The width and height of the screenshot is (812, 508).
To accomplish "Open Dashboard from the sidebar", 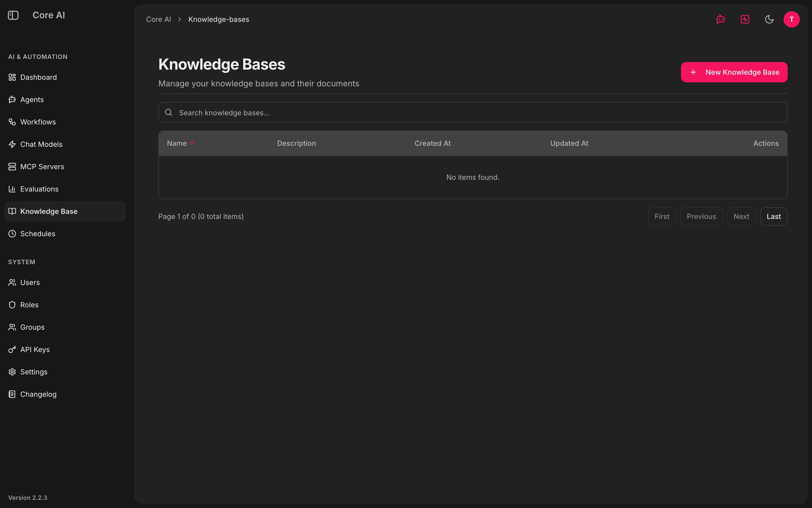I will pyautogui.click(x=65, y=77).
